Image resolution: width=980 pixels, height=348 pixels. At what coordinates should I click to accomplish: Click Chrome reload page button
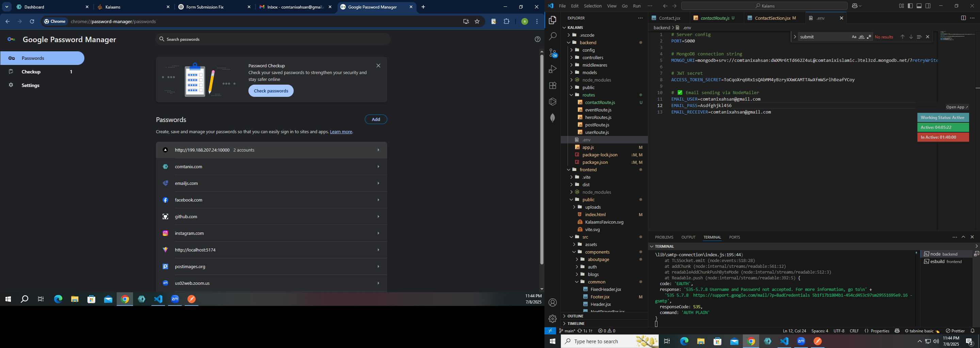tap(32, 22)
